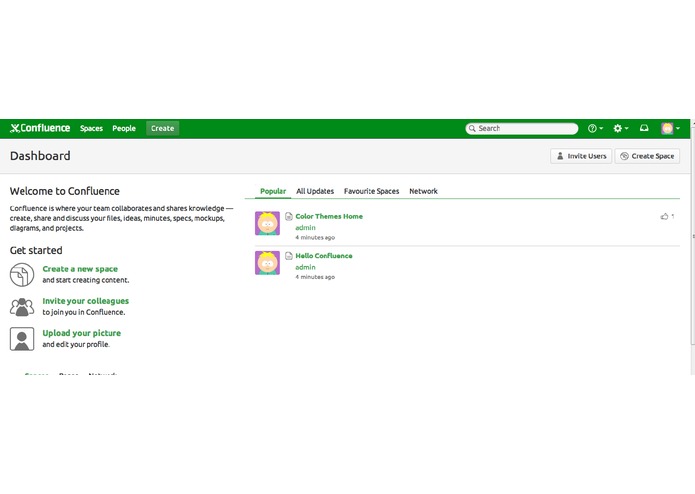Click the Get started heading

click(x=36, y=250)
